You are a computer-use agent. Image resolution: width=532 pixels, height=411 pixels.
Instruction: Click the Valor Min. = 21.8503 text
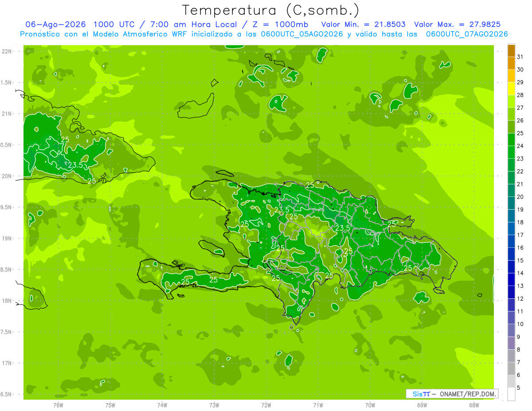click(363, 24)
